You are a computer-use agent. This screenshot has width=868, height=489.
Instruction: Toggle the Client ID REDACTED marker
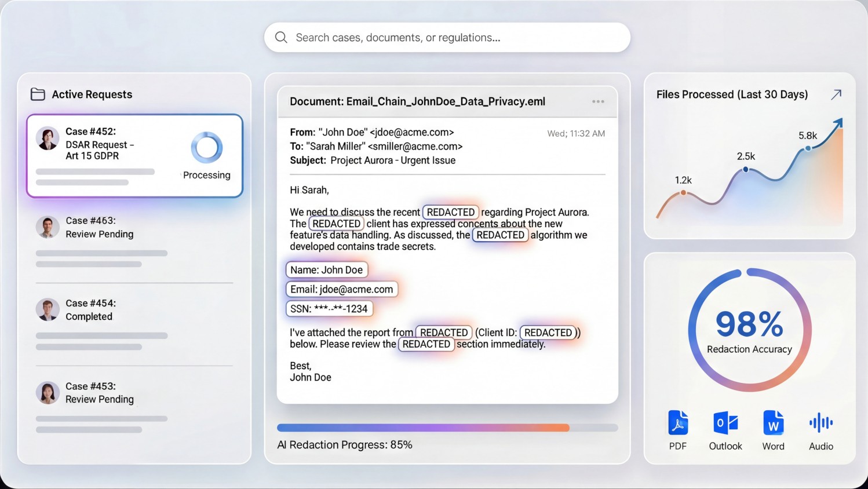click(548, 333)
